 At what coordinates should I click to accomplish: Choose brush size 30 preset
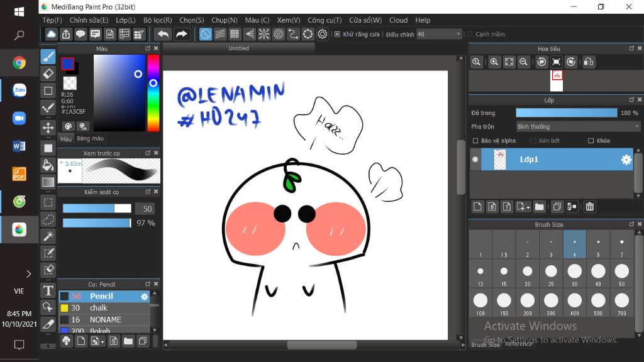[x=575, y=274]
